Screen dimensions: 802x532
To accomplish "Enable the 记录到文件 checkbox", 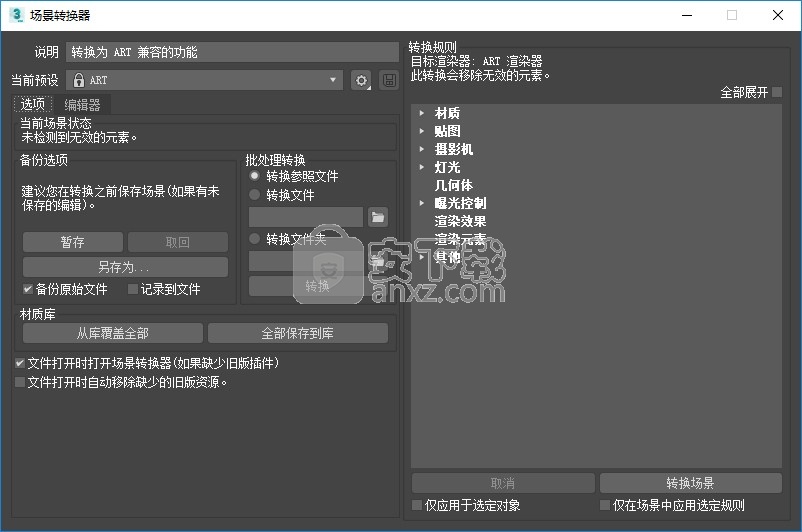I will (x=132, y=289).
